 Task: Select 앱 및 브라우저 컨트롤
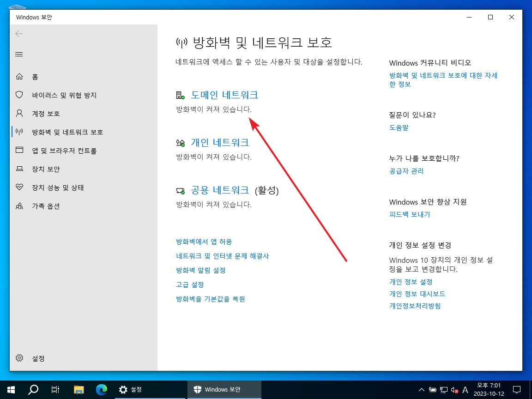click(x=64, y=151)
